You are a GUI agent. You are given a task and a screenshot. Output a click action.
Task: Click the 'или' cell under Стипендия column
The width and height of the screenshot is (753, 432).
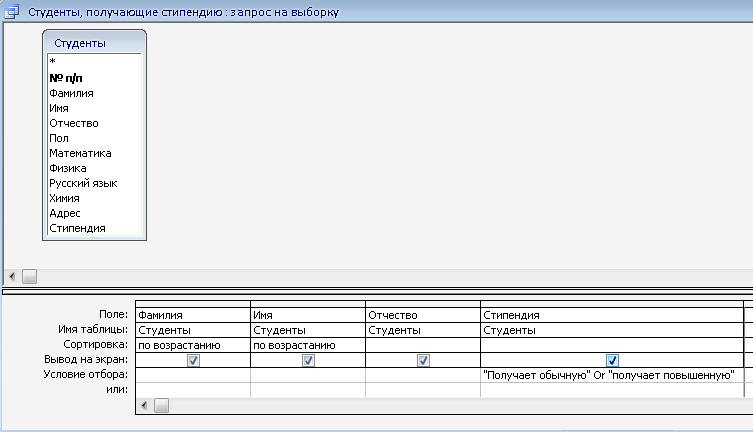click(612, 390)
